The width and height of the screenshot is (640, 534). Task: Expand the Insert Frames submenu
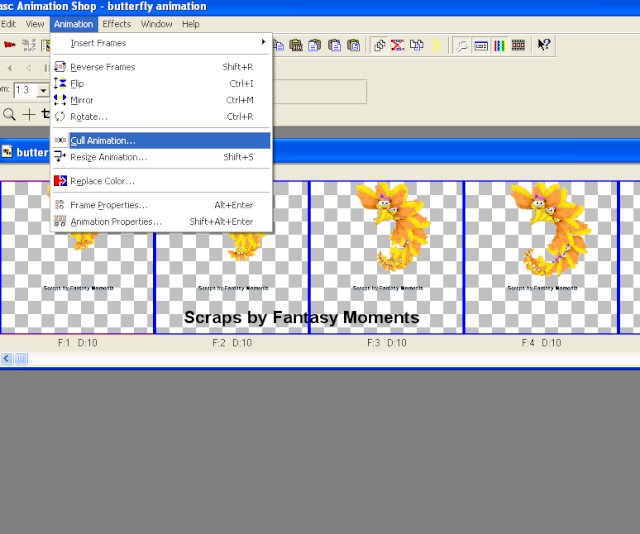coord(162,43)
